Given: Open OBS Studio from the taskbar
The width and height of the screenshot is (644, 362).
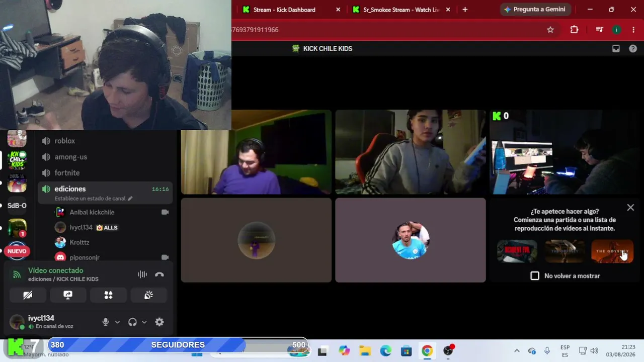Looking at the screenshot, I should (448, 351).
